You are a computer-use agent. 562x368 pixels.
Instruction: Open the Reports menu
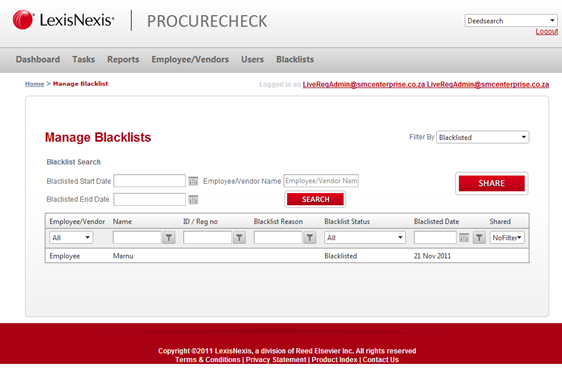[x=123, y=59]
